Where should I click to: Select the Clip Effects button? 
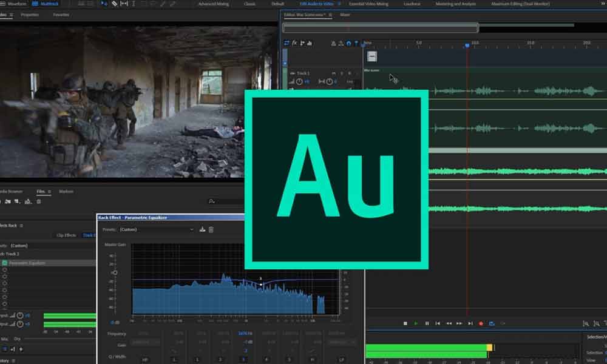[x=66, y=235]
